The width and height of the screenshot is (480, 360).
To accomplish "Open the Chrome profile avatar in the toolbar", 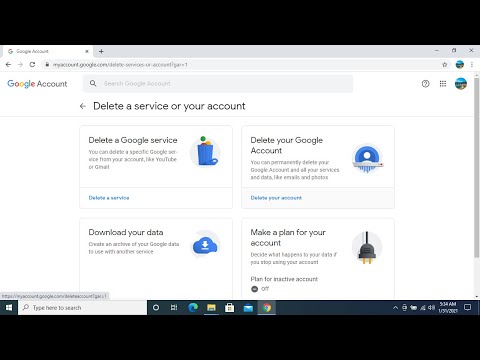I will (460, 64).
